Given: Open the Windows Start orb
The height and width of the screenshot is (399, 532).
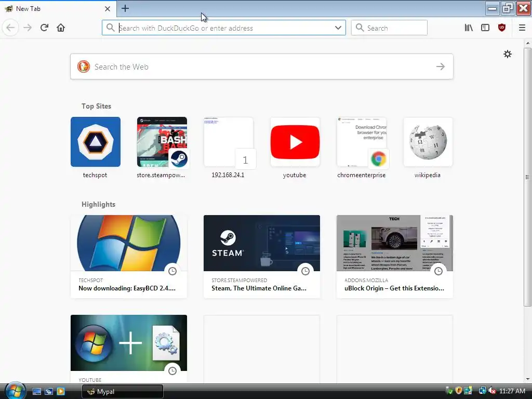Looking at the screenshot, I should point(15,391).
